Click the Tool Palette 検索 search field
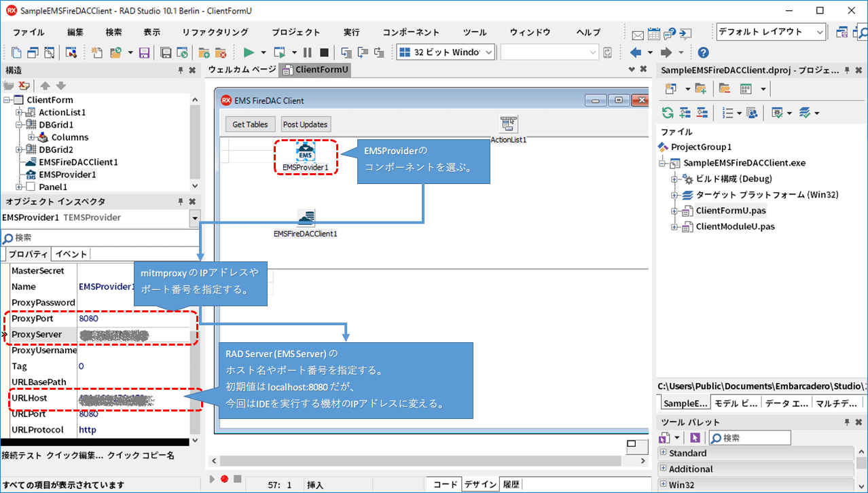 click(750, 438)
